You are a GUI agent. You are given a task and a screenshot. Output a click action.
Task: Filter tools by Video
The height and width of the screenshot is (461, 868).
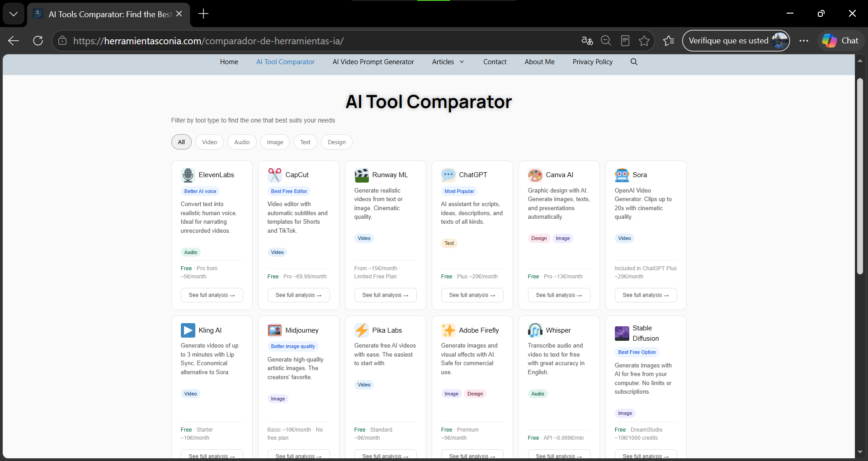(x=209, y=142)
